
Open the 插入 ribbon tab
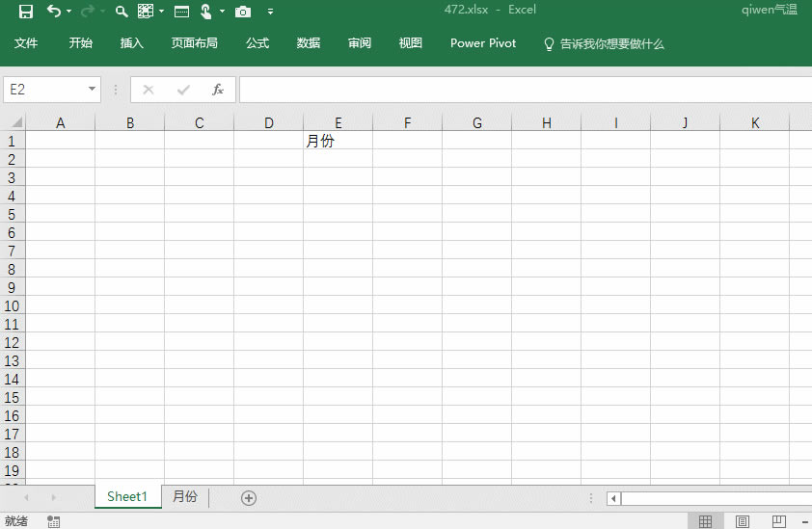pyautogui.click(x=132, y=43)
